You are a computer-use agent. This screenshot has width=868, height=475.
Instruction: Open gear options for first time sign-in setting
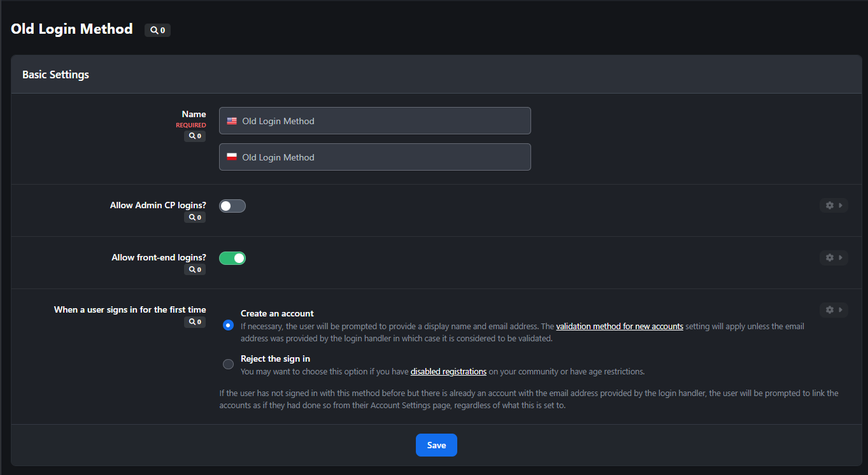coord(834,310)
